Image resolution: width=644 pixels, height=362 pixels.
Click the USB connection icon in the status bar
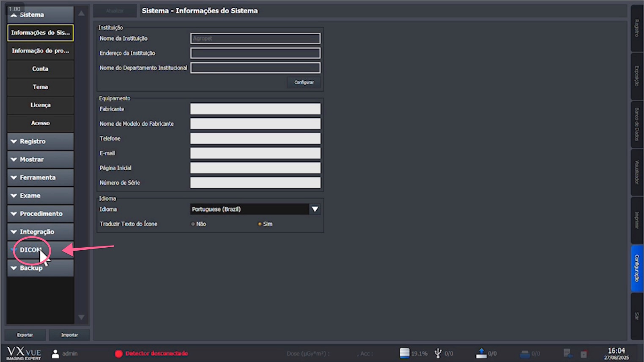pyautogui.click(x=438, y=353)
